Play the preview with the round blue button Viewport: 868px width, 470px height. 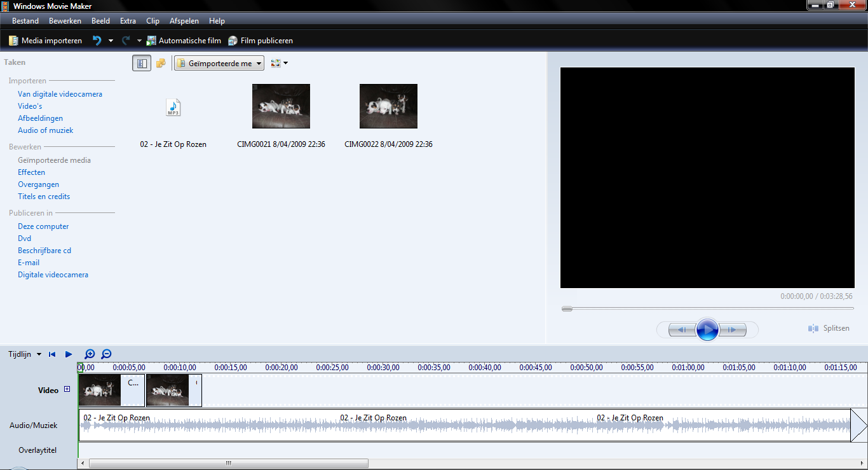coord(707,329)
